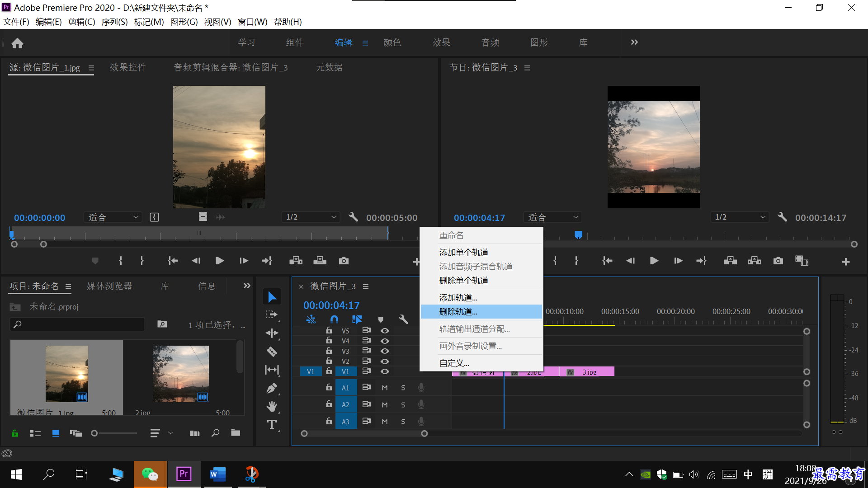This screenshot has height=488, width=868.
Task: Expand workspace overflow chevrons
Action: coord(634,42)
